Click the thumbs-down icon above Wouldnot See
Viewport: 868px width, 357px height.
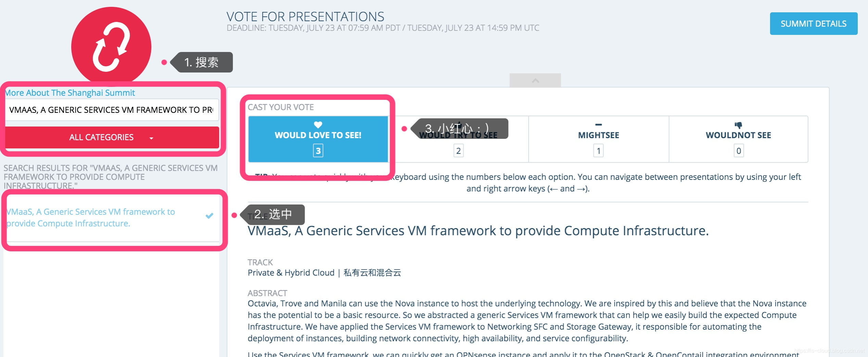738,125
